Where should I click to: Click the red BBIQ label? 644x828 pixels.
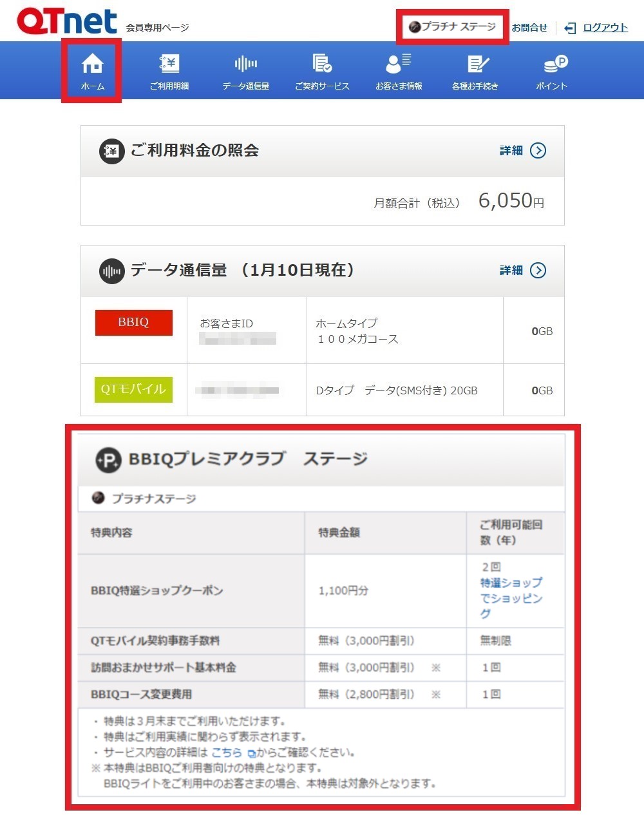tap(134, 322)
